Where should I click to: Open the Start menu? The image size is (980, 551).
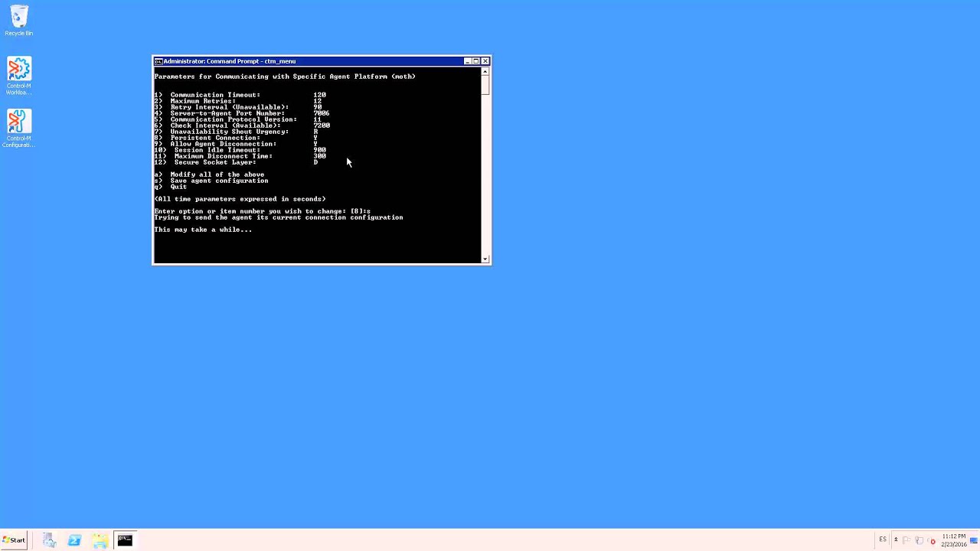(x=14, y=540)
